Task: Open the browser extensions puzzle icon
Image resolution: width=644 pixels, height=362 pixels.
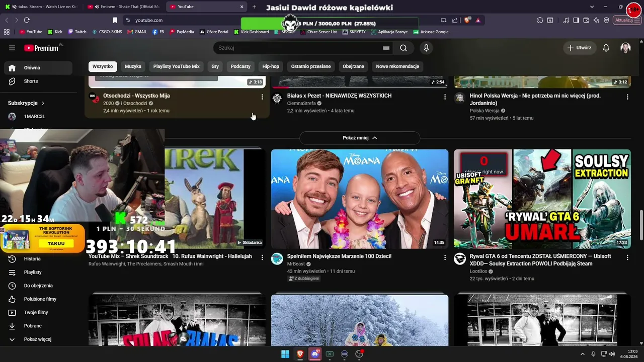Action: pyautogui.click(x=540, y=20)
